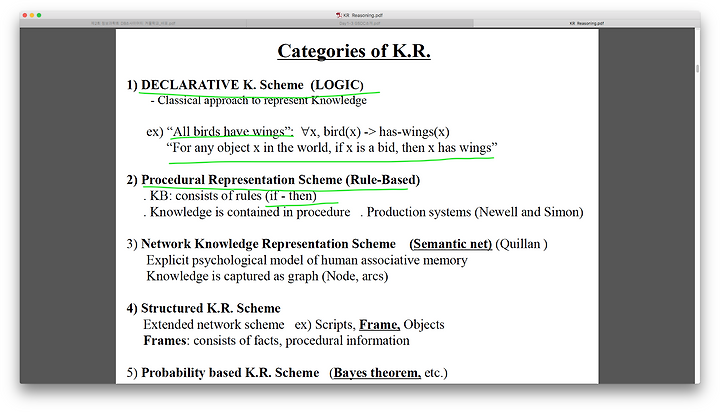Switch to the Day1-3 pdf tab
Screen dimensions: 720x412
[360, 23]
